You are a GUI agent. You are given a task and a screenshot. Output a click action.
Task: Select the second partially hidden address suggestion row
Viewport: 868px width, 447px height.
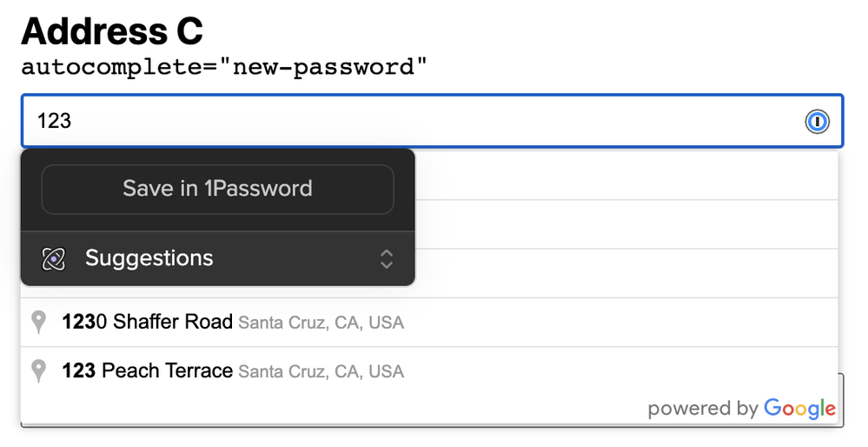pos(626,224)
